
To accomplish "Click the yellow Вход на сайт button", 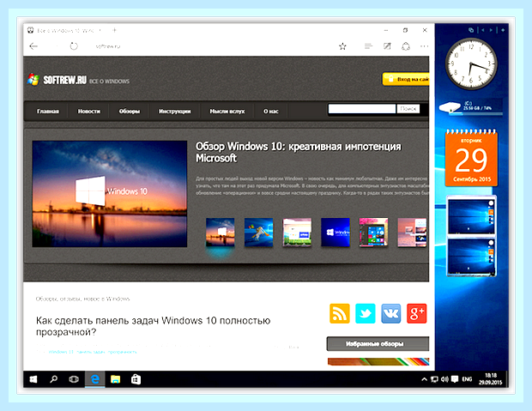I will (406, 79).
